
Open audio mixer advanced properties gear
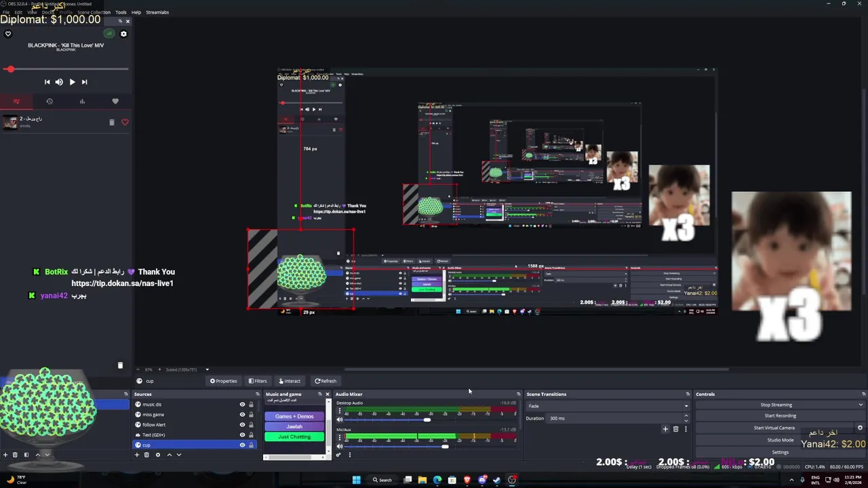(338, 455)
